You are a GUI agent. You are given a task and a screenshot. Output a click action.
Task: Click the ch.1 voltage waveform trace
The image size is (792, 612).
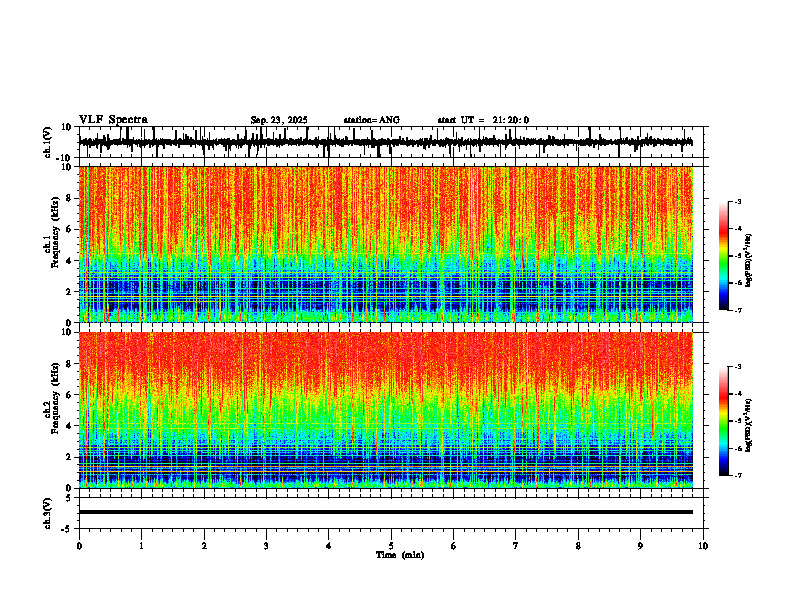click(x=385, y=142)
